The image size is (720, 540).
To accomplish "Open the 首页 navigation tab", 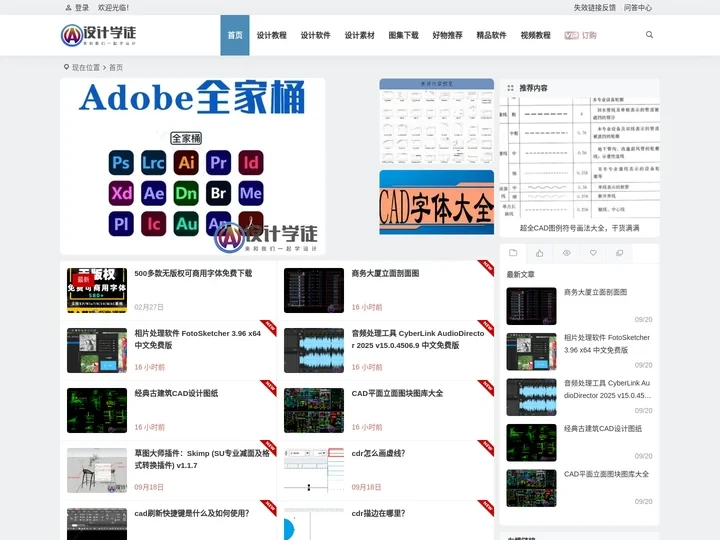I will [x=235, y=35].
